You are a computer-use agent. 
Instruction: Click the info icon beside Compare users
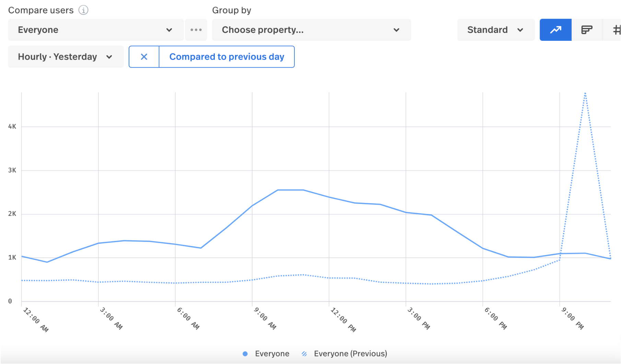tap(83, 10)
